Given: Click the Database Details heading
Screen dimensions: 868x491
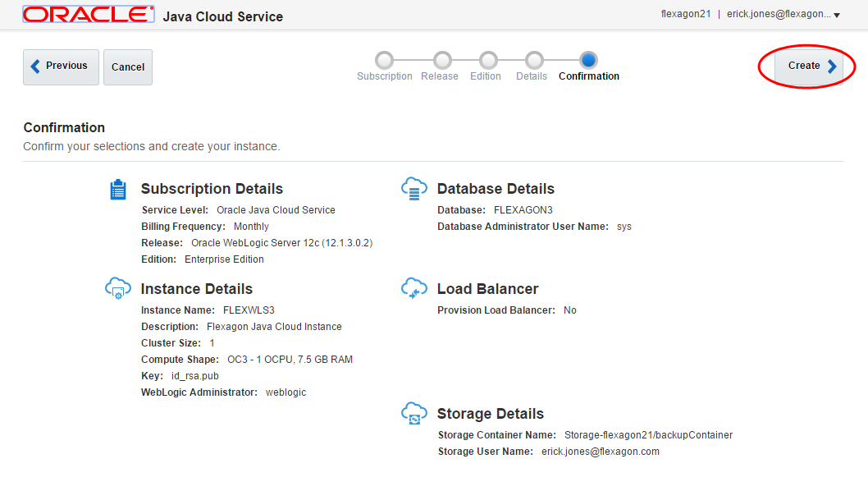Looking at the screenshot, I should pyautogui.click(x=496, y=188).
